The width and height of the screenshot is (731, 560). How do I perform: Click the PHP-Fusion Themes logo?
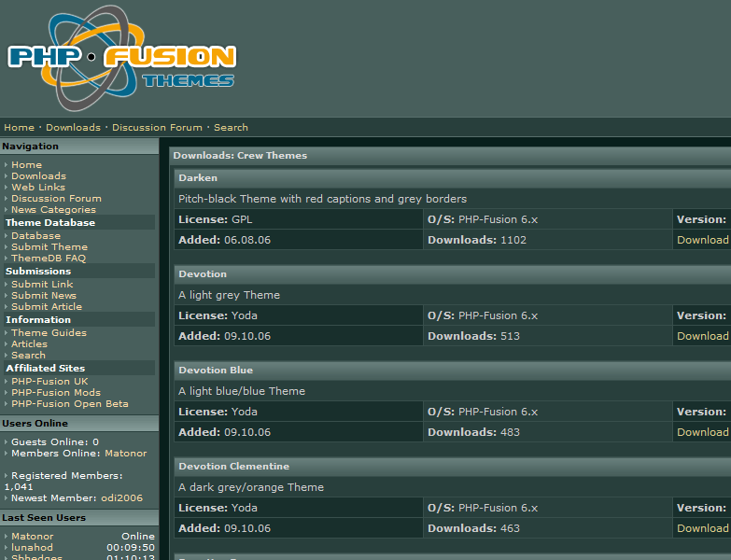[121, 58]
